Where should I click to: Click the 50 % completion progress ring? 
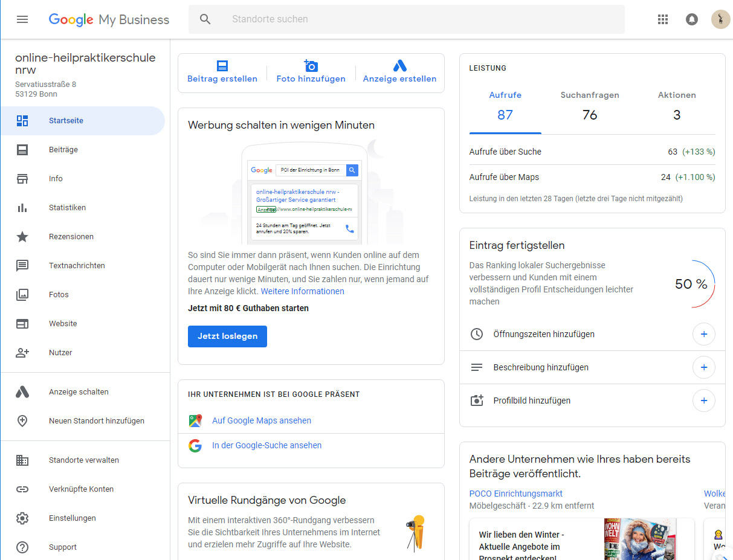point(692,284)
